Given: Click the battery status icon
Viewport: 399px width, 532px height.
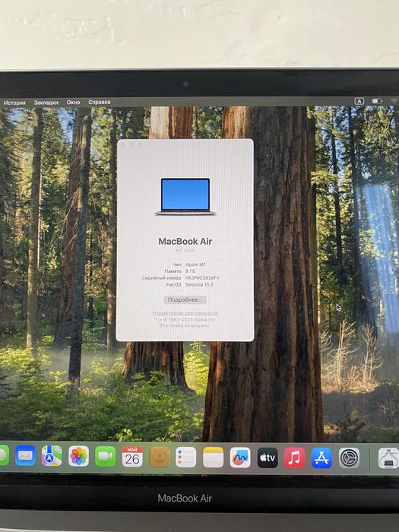Looking at the screenshot, I should [x=377, y=101].
